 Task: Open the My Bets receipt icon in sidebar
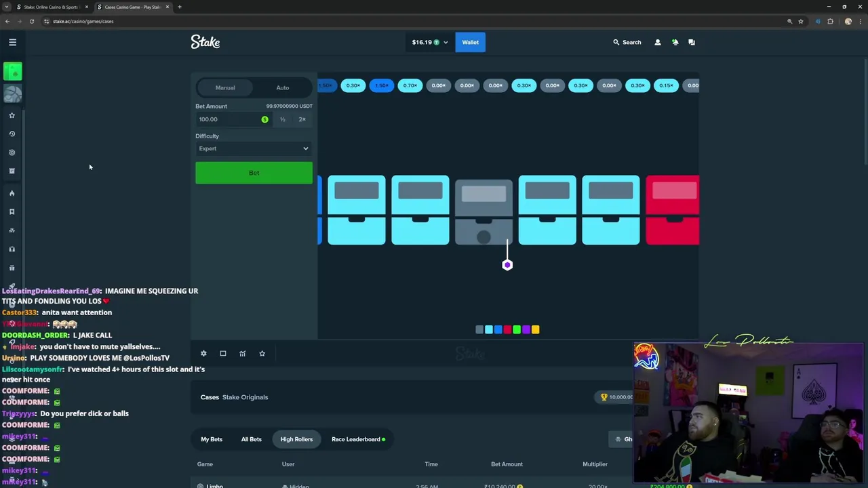click(12, 171)
